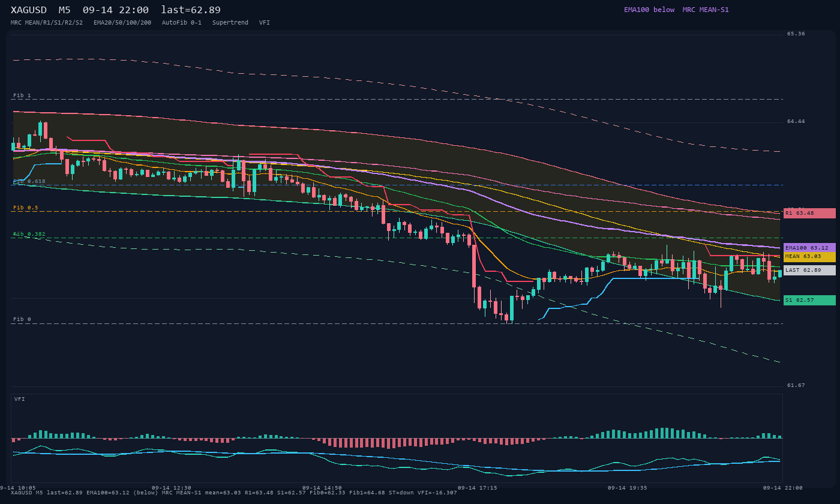The width and height of the screenshot is (840, 504).
Task: Click the "Fib 1" level label
Action: [22, 95]
